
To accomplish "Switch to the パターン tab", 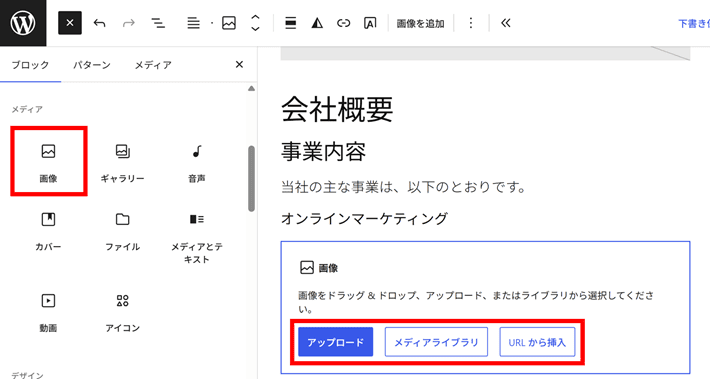I will 92,65.
